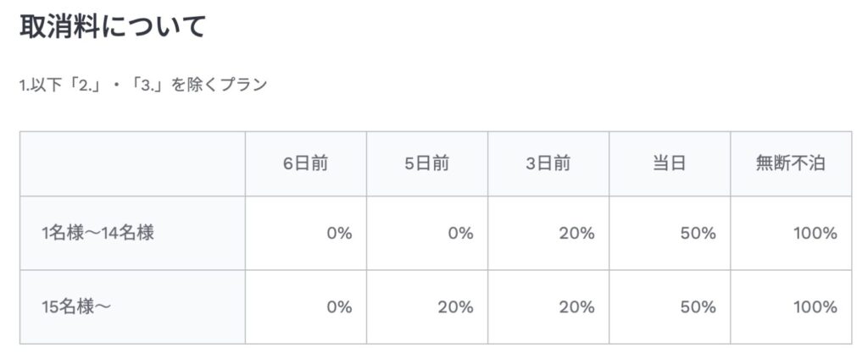868x359 pixels.
Task: Select the 1名様〜14名様 row label
Action: [97, 234]
